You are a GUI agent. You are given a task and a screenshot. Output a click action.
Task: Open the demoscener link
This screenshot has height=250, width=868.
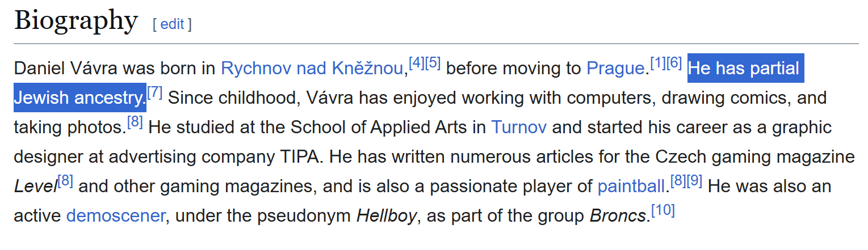click(x=116, y=215)
